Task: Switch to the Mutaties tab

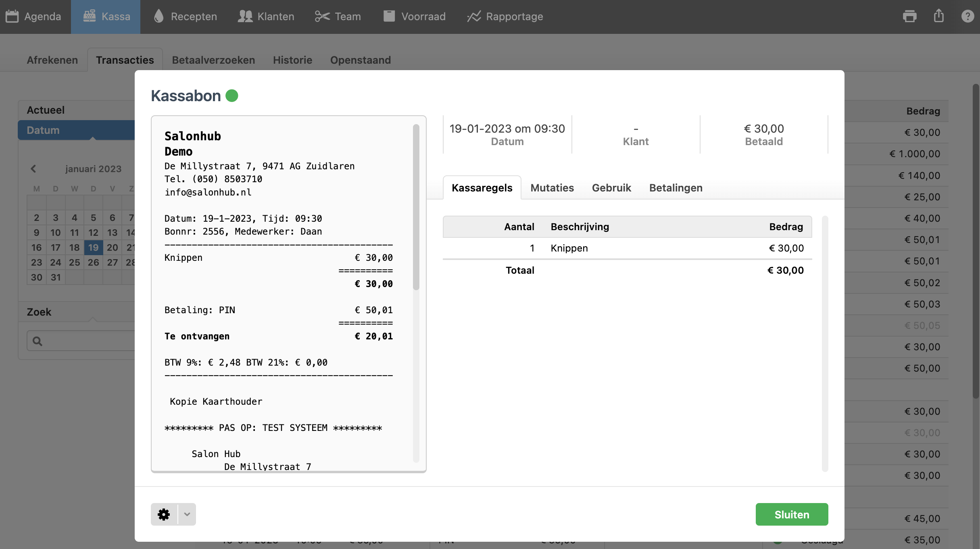Action: (552, 188)
